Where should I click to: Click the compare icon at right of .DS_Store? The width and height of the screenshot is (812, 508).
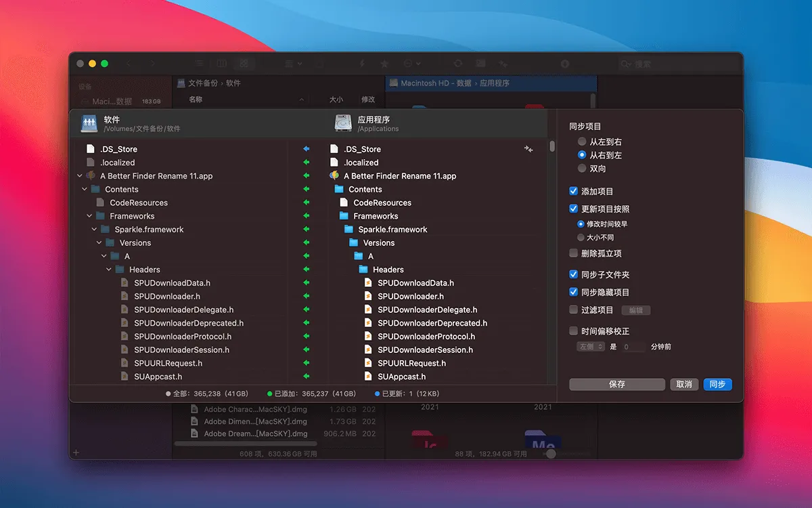click(528, 149)
